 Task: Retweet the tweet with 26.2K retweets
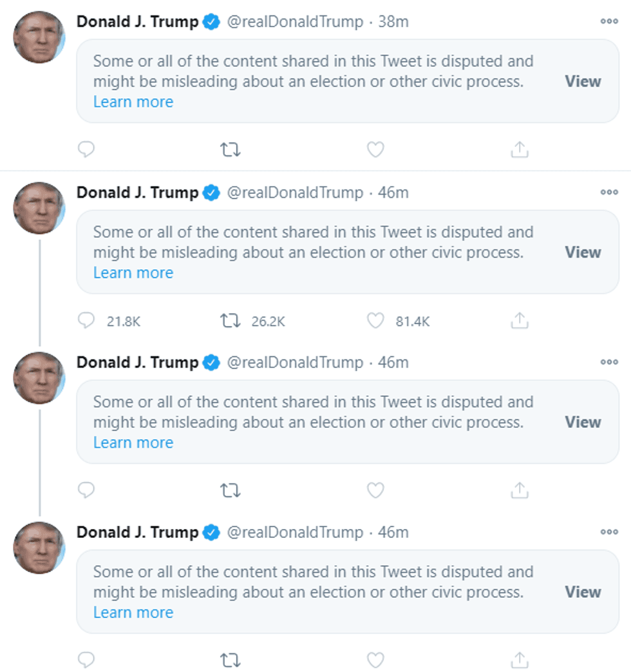pos(231,320)
